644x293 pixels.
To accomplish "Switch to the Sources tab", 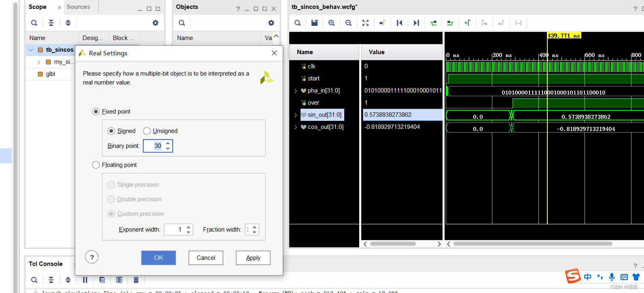I will (78, 7).
